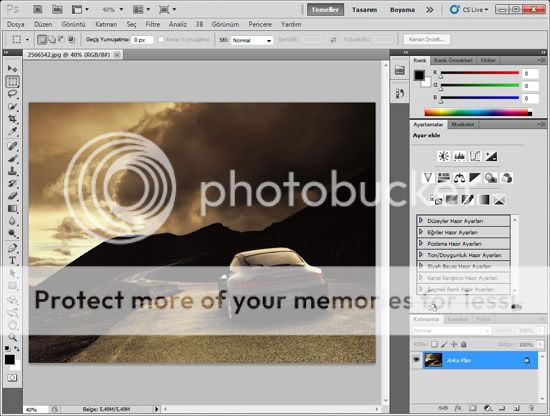This screenshot has width=550, height=416.
Task: Toggle the Kenar Yumuşatma checkbox
Action: [x=161, y=40]
